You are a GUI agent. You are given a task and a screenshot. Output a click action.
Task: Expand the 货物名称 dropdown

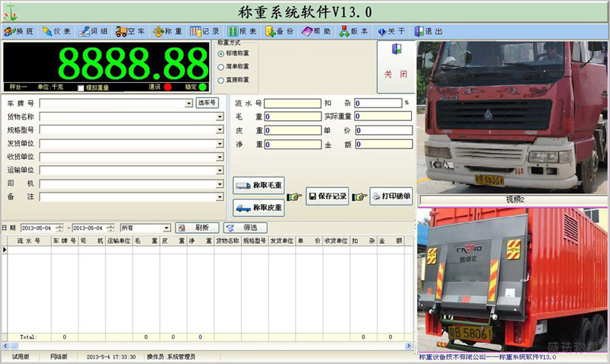coord(220,117)
